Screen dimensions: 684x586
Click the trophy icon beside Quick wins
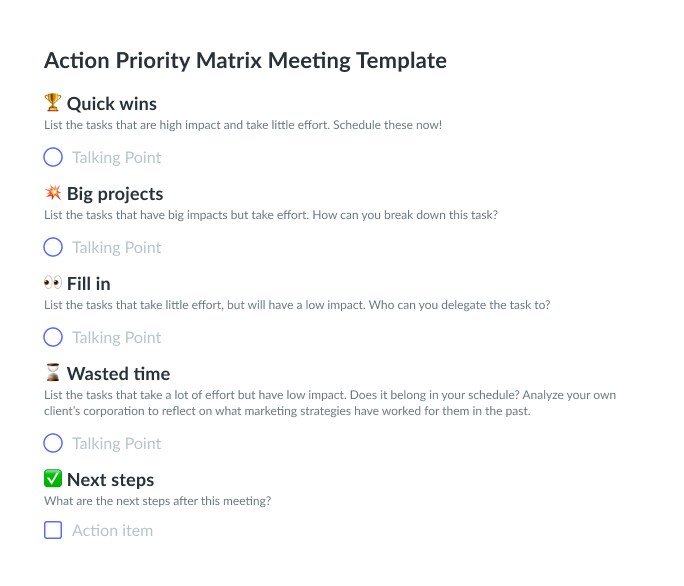click(53, 103)
